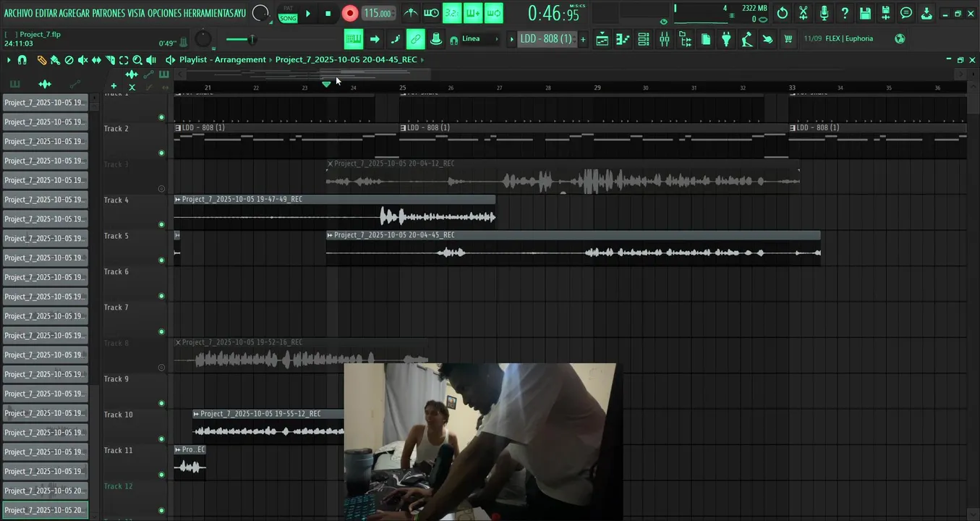Click the master swing knob near menus
The width and height of the screenshot is (980, 521).
click(x=260, y=13)
